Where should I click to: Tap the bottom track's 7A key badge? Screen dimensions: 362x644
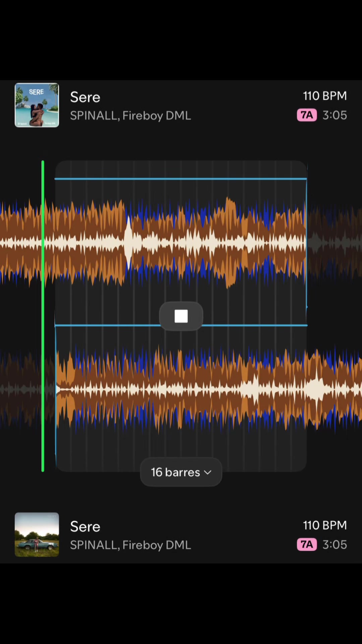pos(307,544)
